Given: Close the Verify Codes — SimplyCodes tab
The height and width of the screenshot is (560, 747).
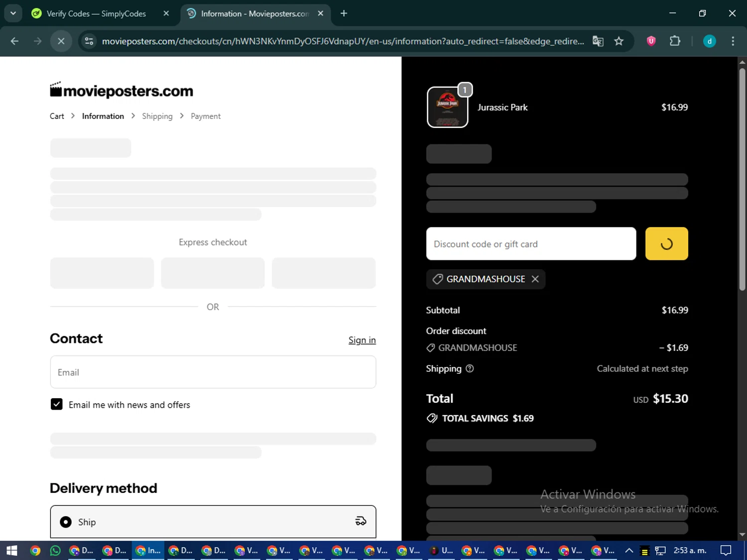Looking at the screenshot, I should pos(166,13).
